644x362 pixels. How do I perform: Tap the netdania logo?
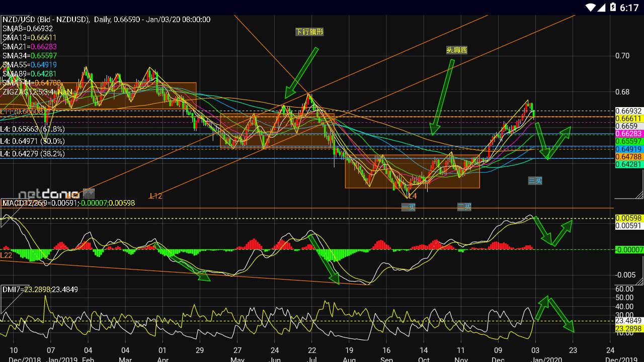pyautogui.click(x=56, y=194)
